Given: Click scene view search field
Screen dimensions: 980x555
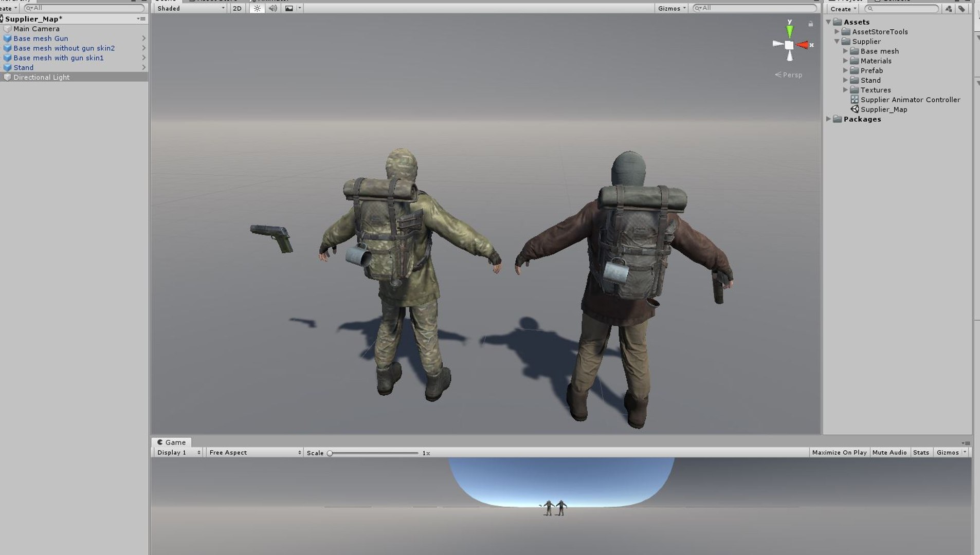Looking at the screenshot, I should click(x=755, y=8).
